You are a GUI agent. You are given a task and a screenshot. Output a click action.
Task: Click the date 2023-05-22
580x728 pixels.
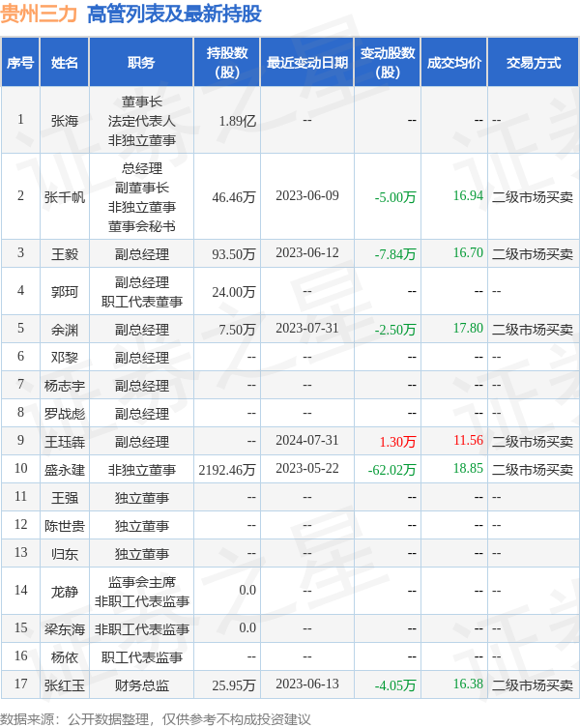pos(307,468)
